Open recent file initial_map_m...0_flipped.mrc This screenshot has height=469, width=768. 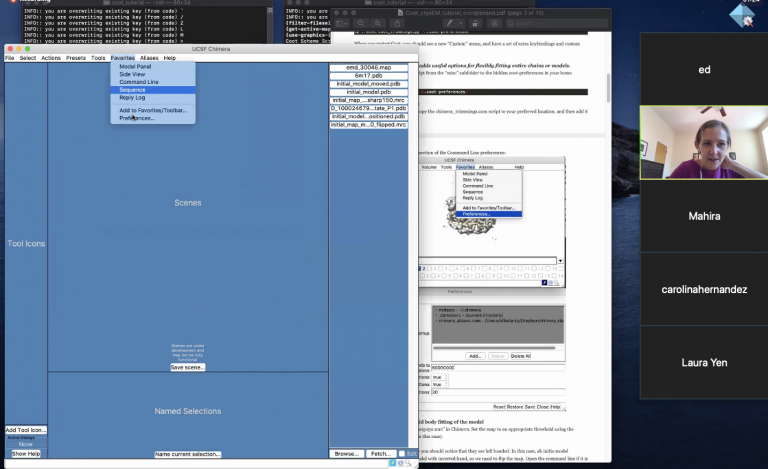pyautogui.click(x=368, y=125)
